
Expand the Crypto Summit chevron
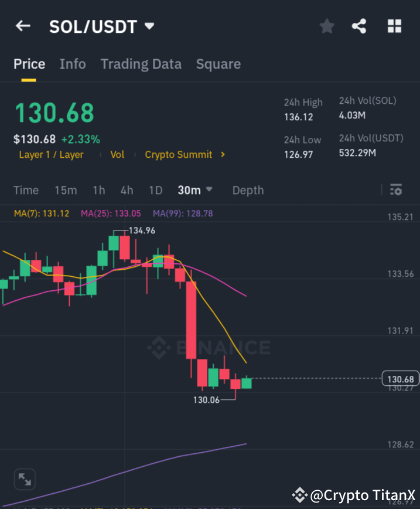(x=222, y=155)
